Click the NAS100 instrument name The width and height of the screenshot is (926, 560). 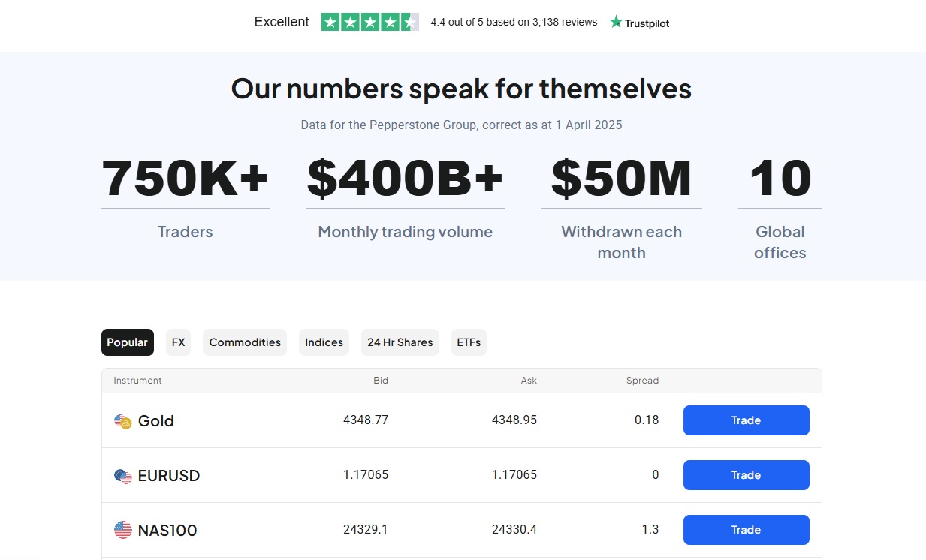pos(167,531)
